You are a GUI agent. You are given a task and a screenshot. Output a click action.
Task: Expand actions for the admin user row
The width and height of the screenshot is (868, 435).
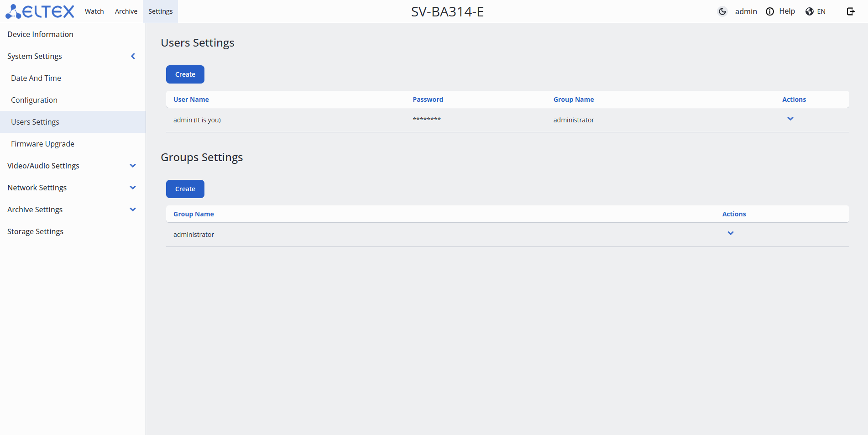(x=790, y=119)
